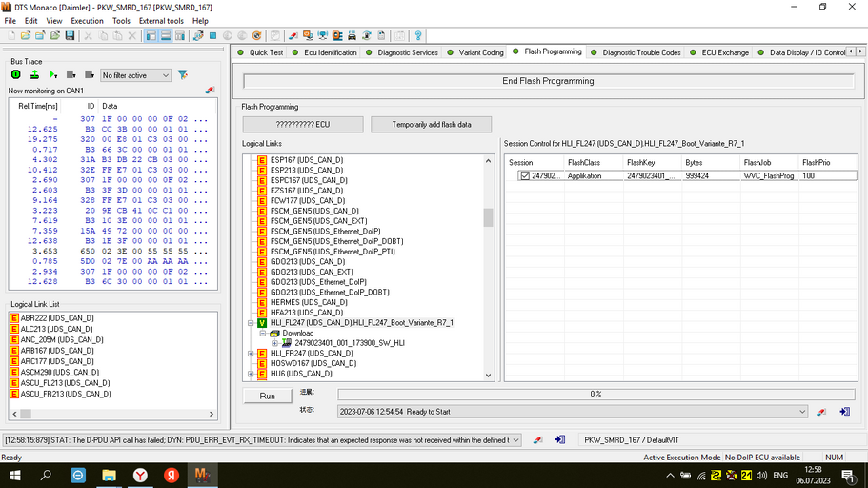Click the ENG language indicator in tray
This screenshot has height=488, width=868.
pos(780,476)
